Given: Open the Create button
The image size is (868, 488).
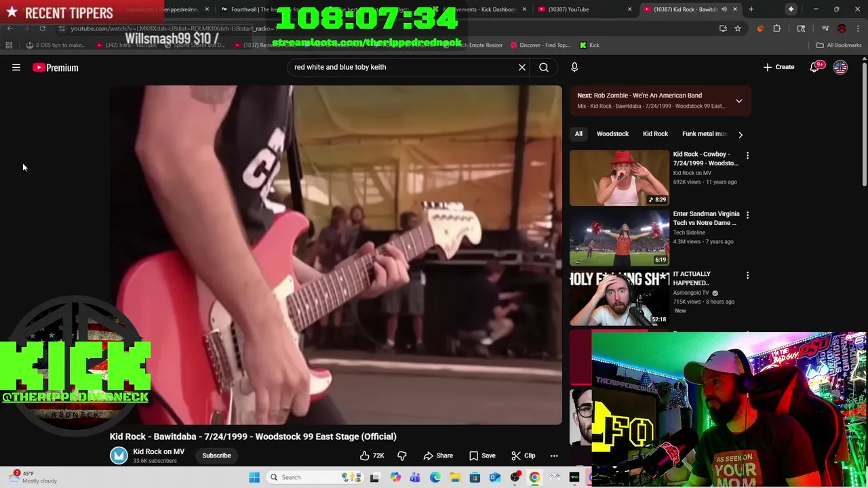Looking at the screenshot, I should pos(778,67).
